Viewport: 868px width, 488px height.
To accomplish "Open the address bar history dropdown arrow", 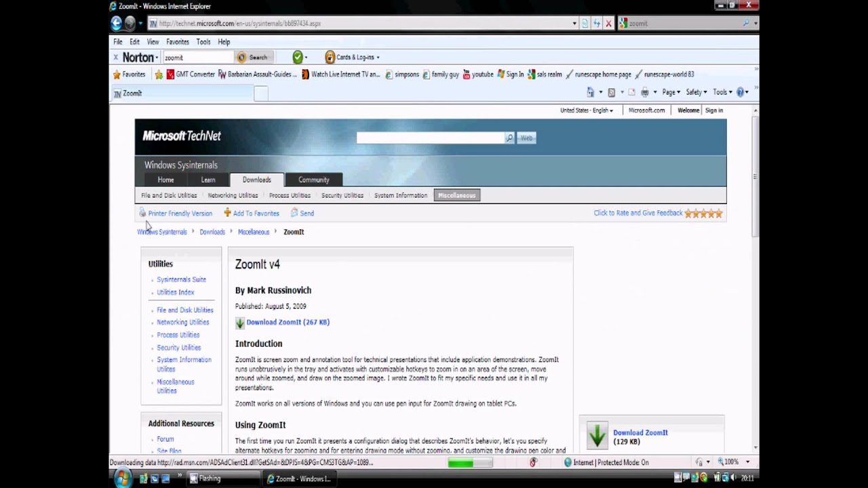I will [x=574, y=23].
